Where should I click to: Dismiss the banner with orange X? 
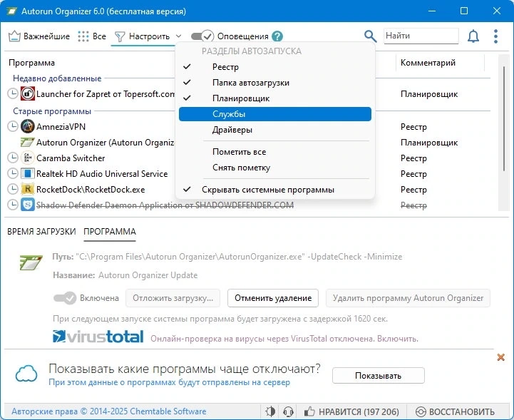[x=500, y=357]
